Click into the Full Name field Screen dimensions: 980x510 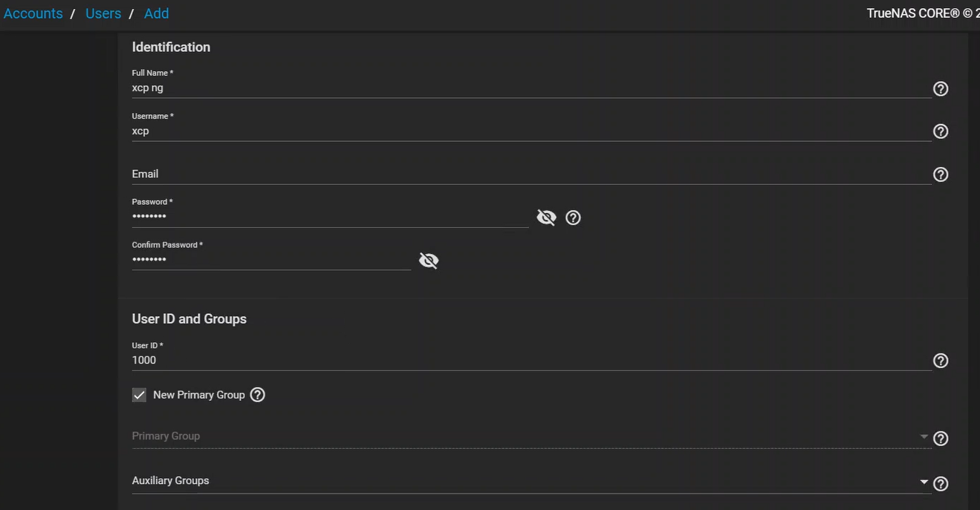520,88
